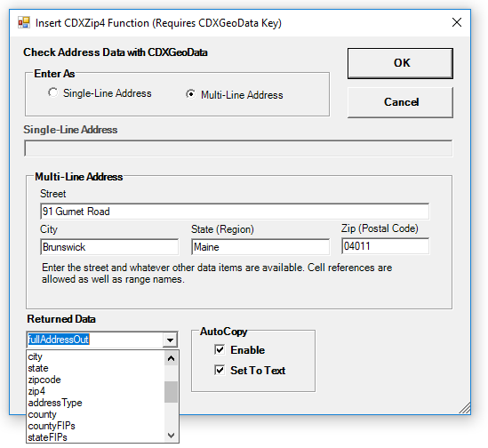Toggle the Returned Data dropdown arrow
Screen dimensions: 488x448
click(171, 340)
